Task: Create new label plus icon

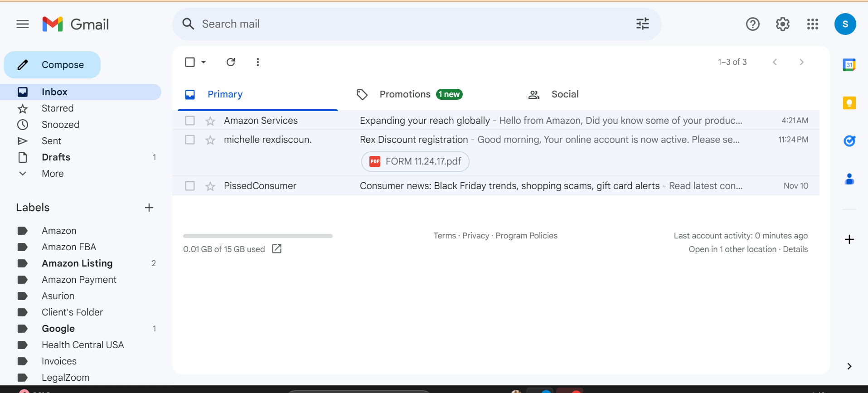Action: pyautogui.click(x=149, y=208)
